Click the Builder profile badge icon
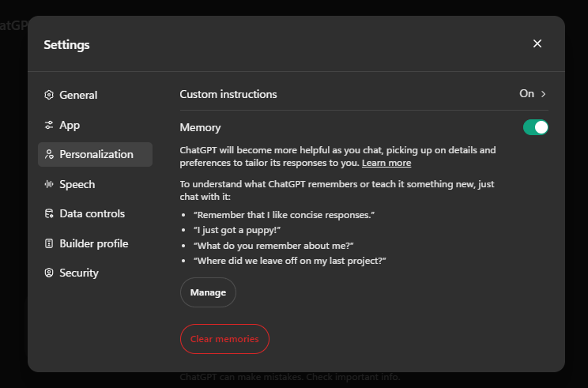 tap(49, 243)
